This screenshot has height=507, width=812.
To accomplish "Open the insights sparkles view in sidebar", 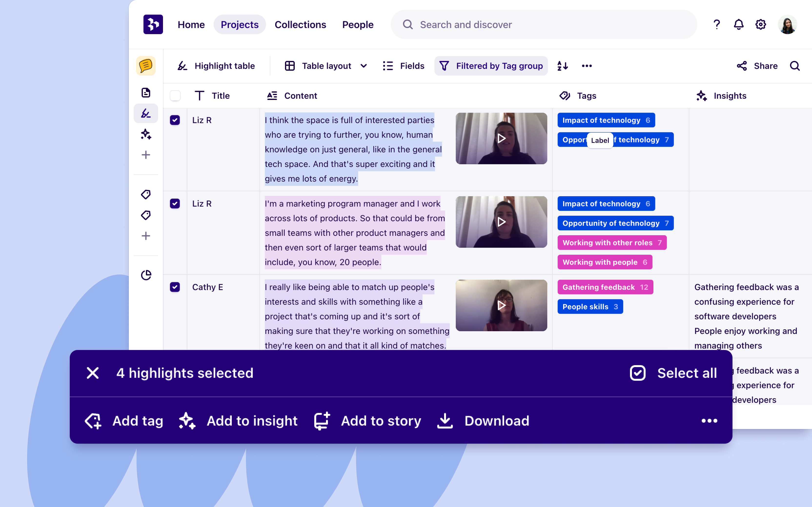I will [146, 134].
